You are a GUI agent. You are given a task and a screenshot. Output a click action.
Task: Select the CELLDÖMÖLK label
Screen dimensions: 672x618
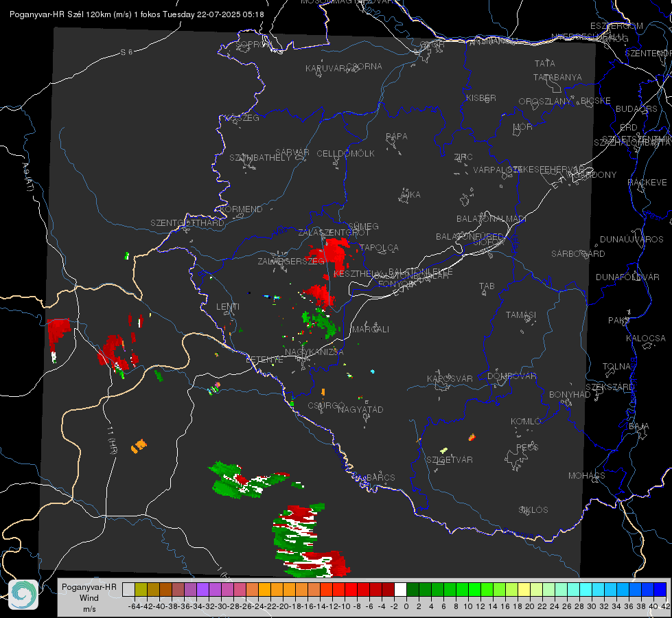tap(345, 154)
